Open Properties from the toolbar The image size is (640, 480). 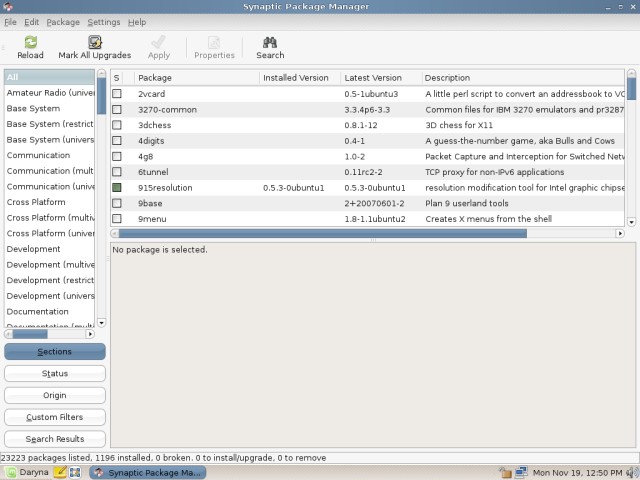[214, 48]
